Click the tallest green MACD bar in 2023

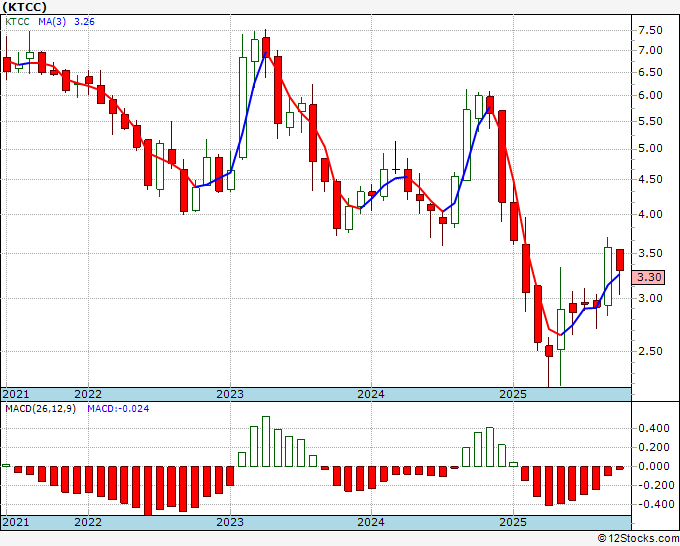pos(266,441)
